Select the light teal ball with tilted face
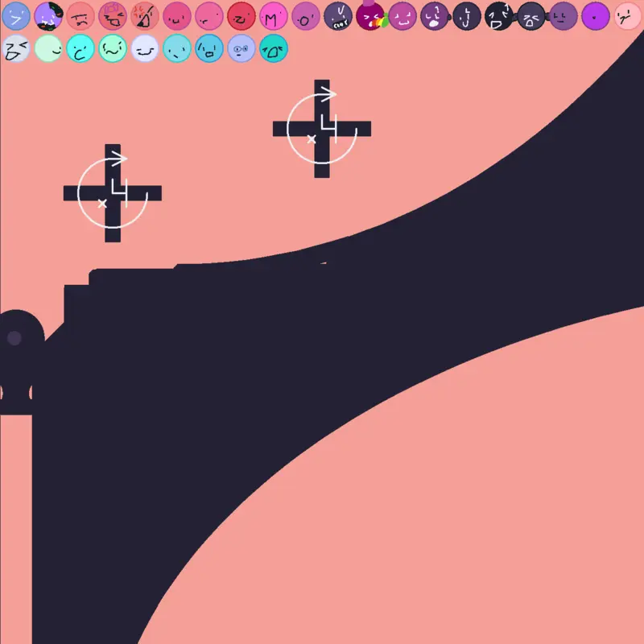This screenshot has width=644, height=644. click(x=177, y=48)
